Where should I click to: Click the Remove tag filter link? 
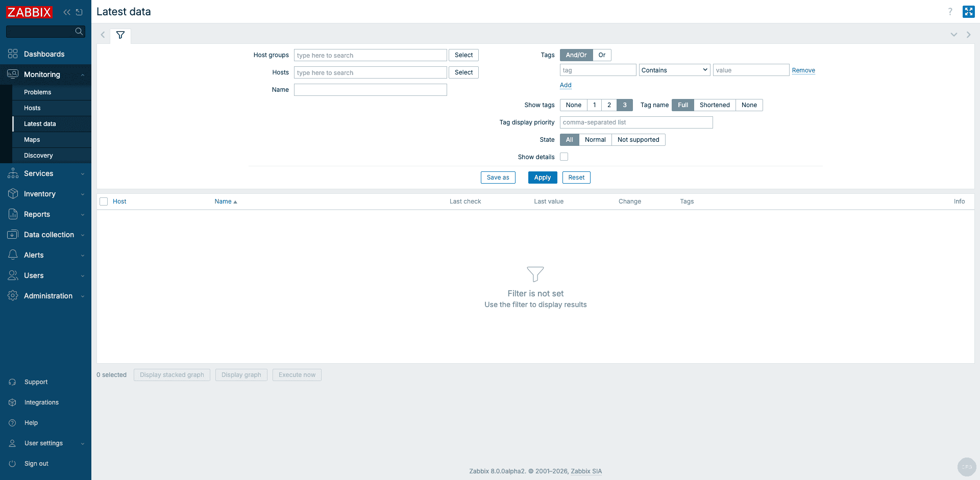pyautogui.click(x=803, y=70)
